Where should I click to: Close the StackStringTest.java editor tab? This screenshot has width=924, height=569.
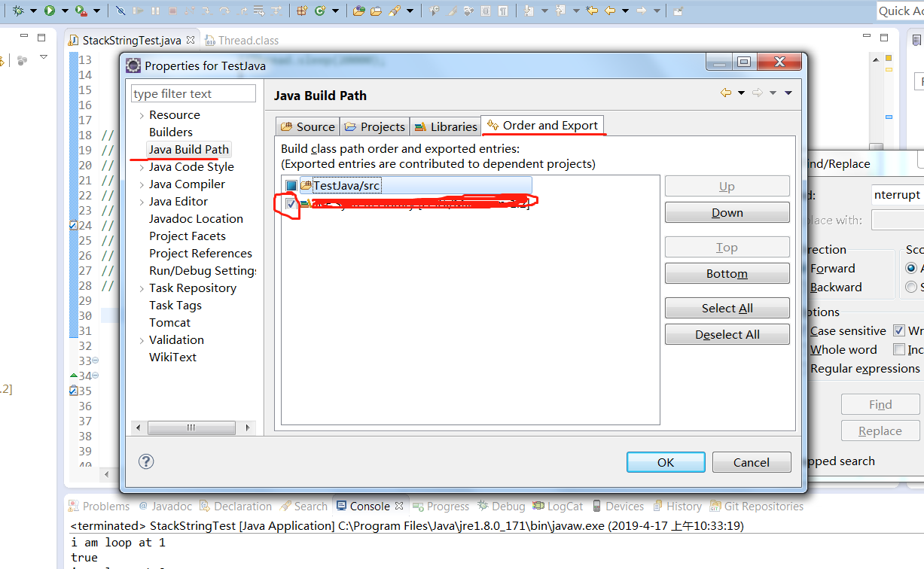click(x=190, y=41)
